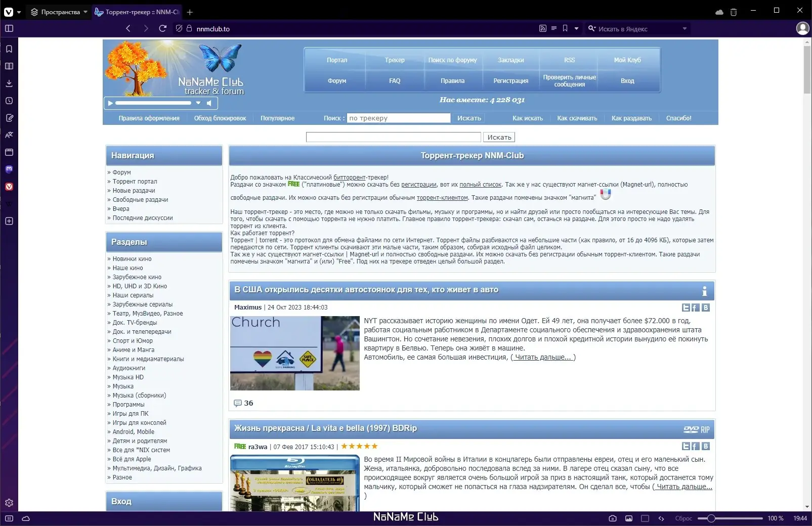This screenshot has width=812, height=526.
Task: Reload the current page
Action: coord(163,29)
